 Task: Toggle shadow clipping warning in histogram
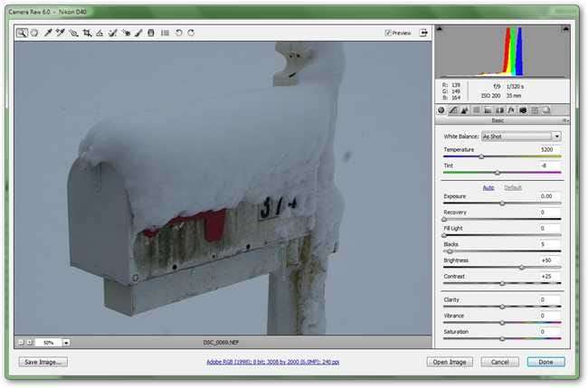click(x=441, y=30)
